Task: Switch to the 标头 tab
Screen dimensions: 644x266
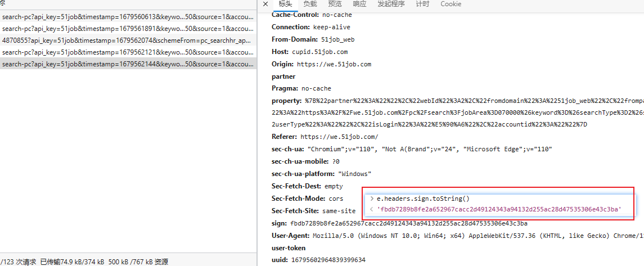Action: pyautogui.click(x=285, y=4)
